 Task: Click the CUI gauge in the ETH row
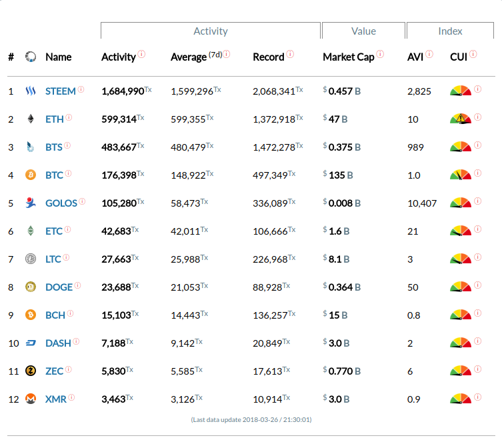[x=461, y=119]
